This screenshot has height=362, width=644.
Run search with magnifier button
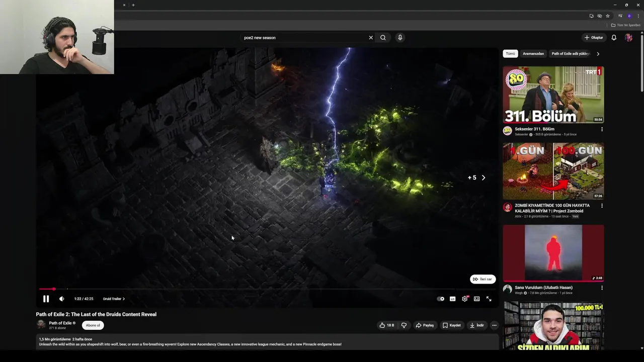click(383, 38)
